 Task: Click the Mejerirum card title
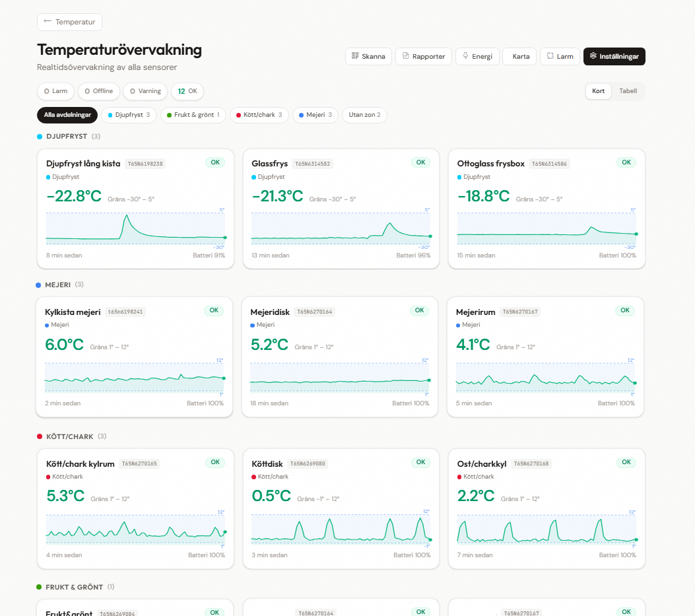coord(476,312)
